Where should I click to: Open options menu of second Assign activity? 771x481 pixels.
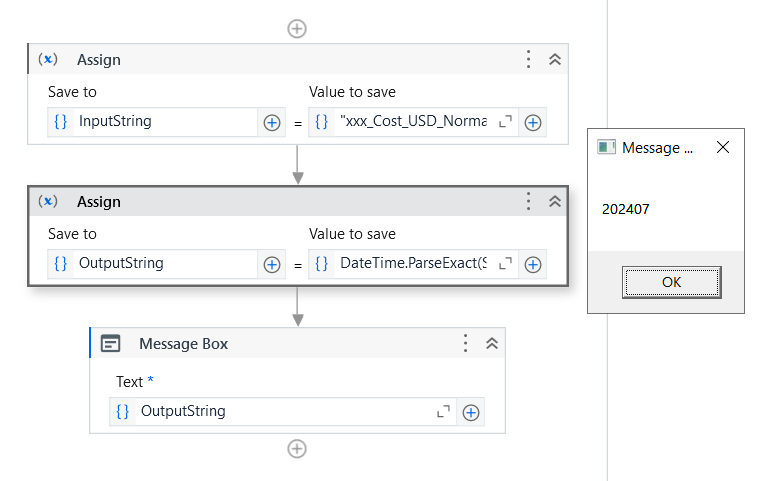(529, 202)
